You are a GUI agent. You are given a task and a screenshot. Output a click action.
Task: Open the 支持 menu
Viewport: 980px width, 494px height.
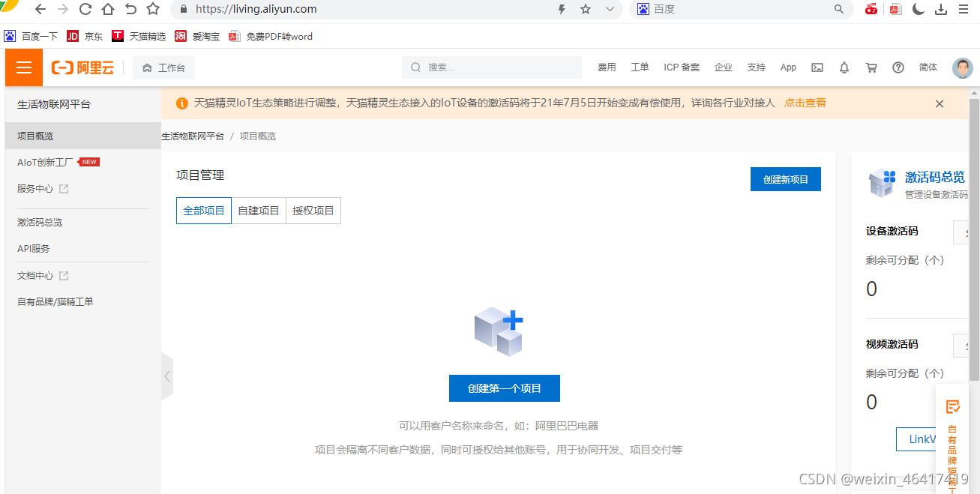[757, 67]
